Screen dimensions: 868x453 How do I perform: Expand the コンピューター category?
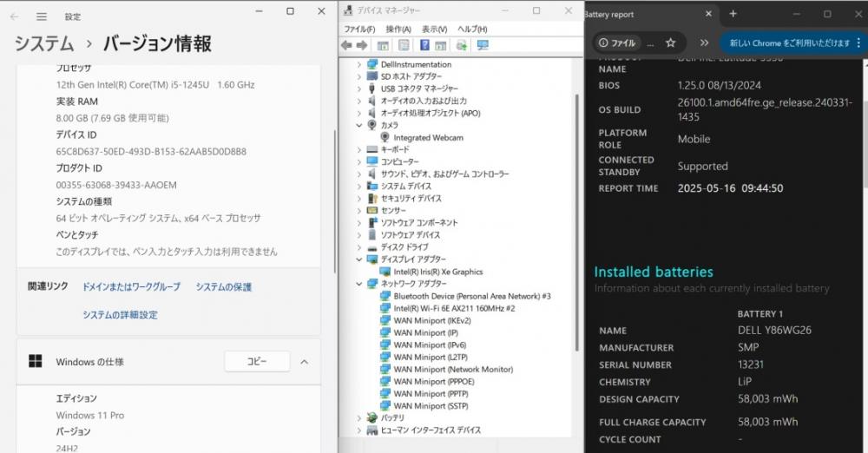(x=359, y=161)
